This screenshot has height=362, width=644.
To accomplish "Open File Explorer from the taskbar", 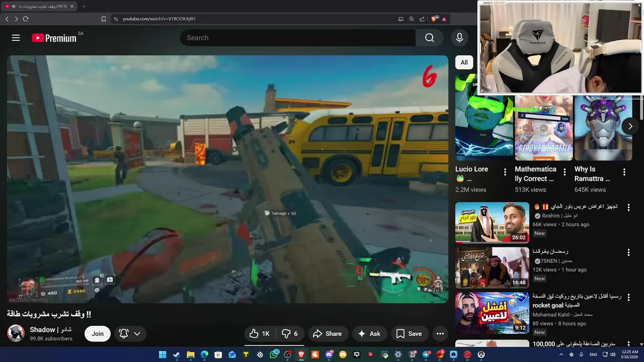I will 191,354.
